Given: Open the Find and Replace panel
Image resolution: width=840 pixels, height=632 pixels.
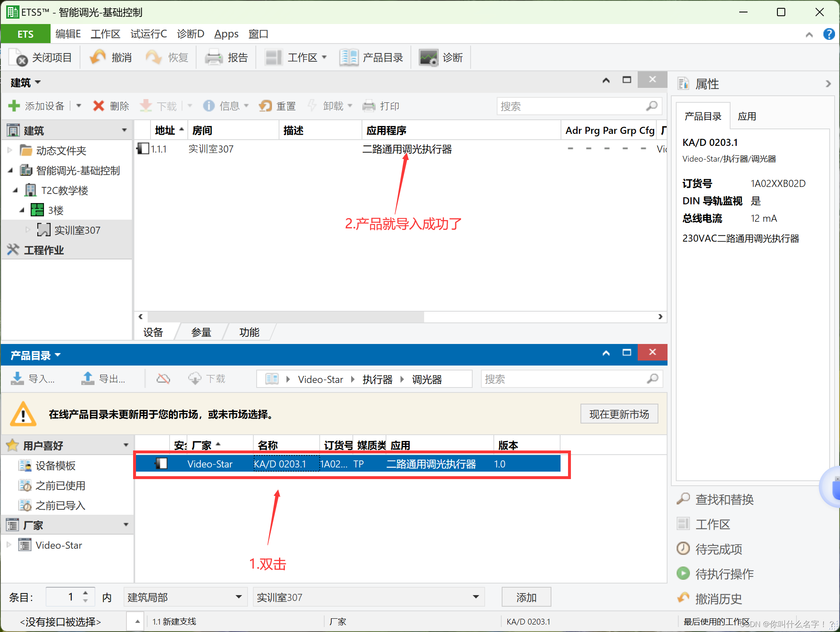Looking at the screenshot, I should click(724, 499).
